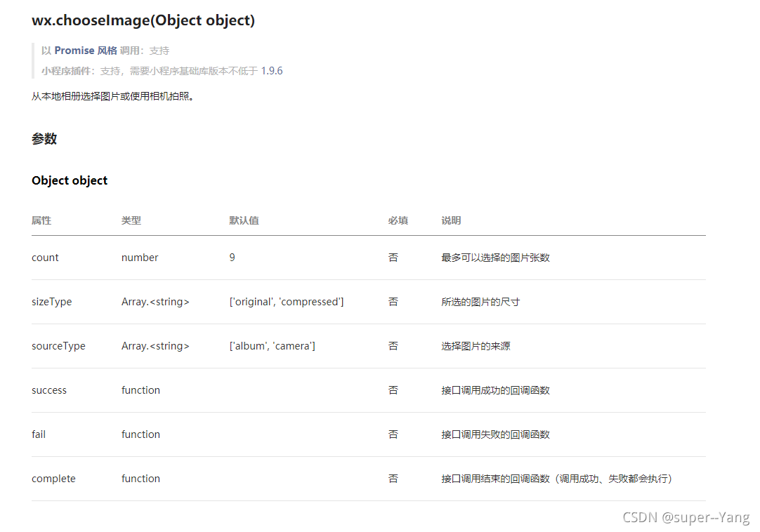Click 否 in the complete row

click(393, 479)
